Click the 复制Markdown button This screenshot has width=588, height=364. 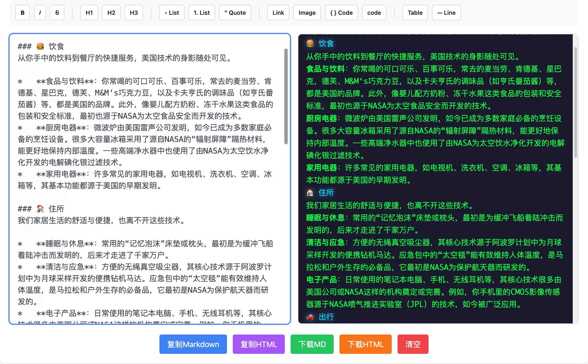pos(193,344)
